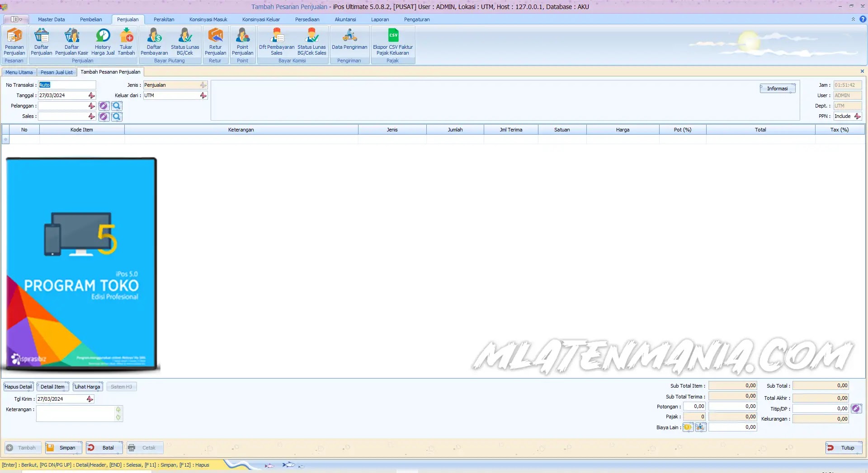Open the help question mark icon
868x473 pixels.
click(x=863, y=19)
